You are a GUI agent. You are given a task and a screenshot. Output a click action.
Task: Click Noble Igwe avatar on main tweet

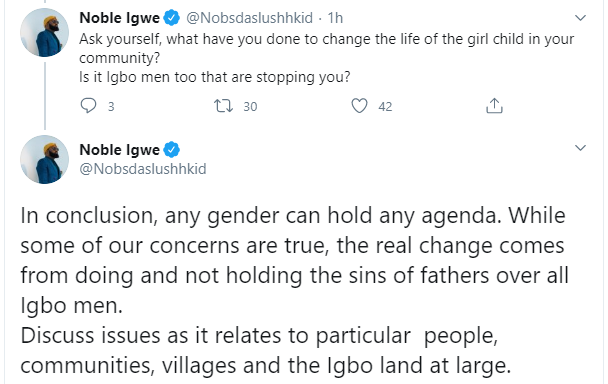point(45,159)
